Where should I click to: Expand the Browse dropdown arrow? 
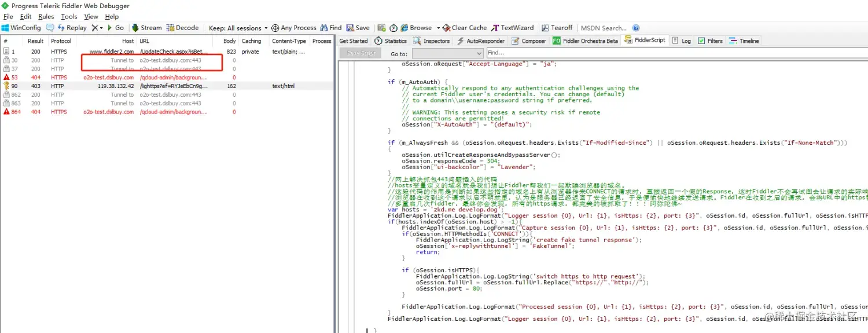438,28
